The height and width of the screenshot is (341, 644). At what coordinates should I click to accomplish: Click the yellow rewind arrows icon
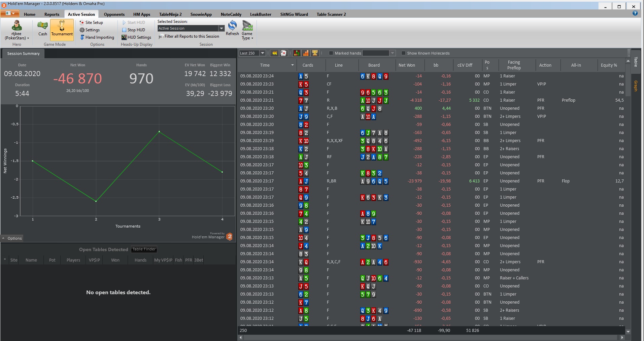pos(274,53)
